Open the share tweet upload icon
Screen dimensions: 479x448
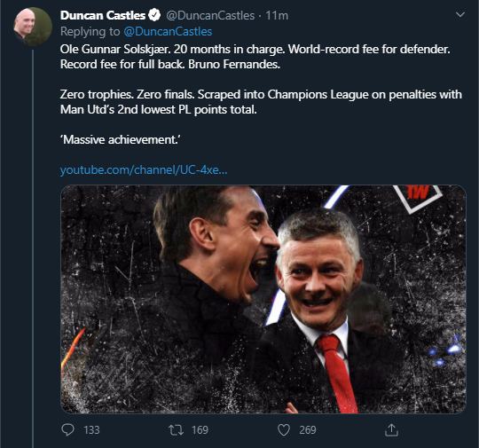pos(391,429)
